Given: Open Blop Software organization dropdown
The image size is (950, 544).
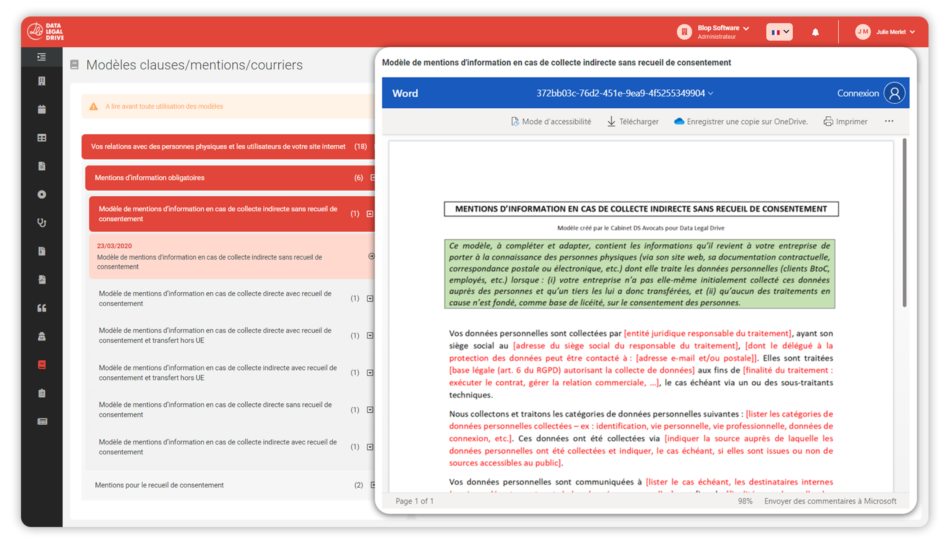Looking at the screenshot, I should pyautogui.click(x=723, y=32).
